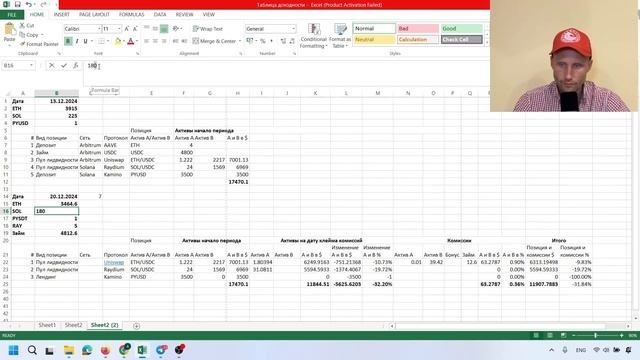Viewport: 640px width, 360px height.
Task: Apply accounting number format icon
Action: 249,41
